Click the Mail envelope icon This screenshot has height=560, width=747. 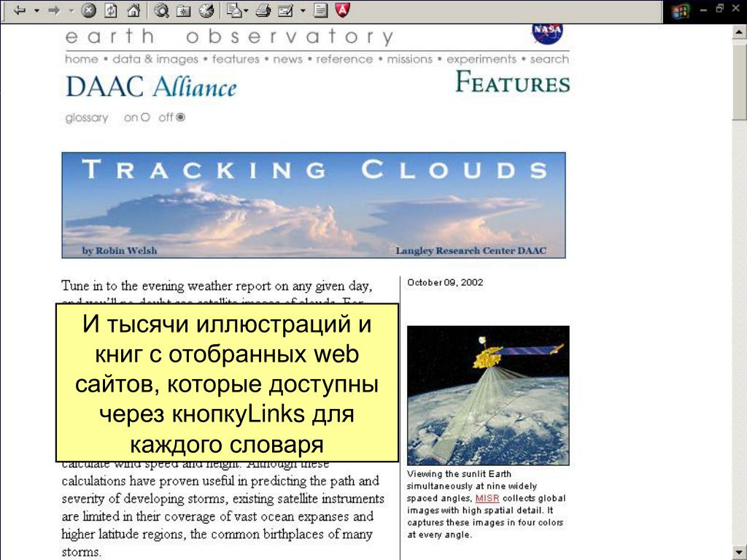(234, 10)
